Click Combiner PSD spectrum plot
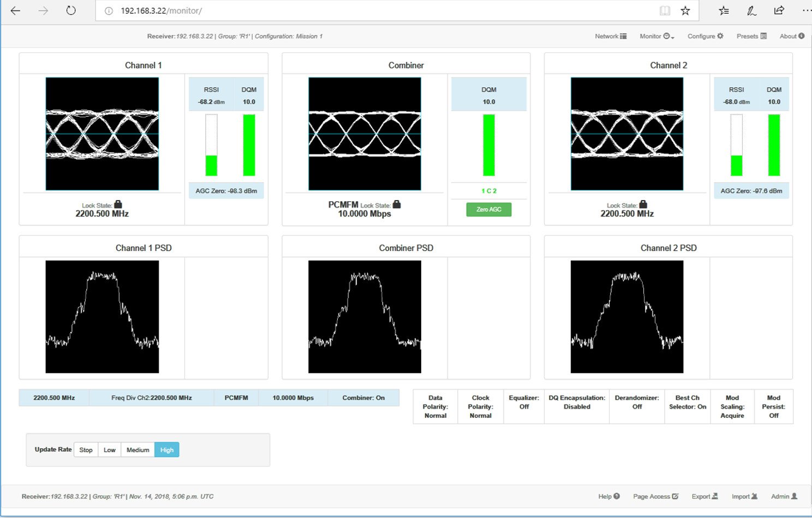812x518 pixels. (x=365, y=317)
